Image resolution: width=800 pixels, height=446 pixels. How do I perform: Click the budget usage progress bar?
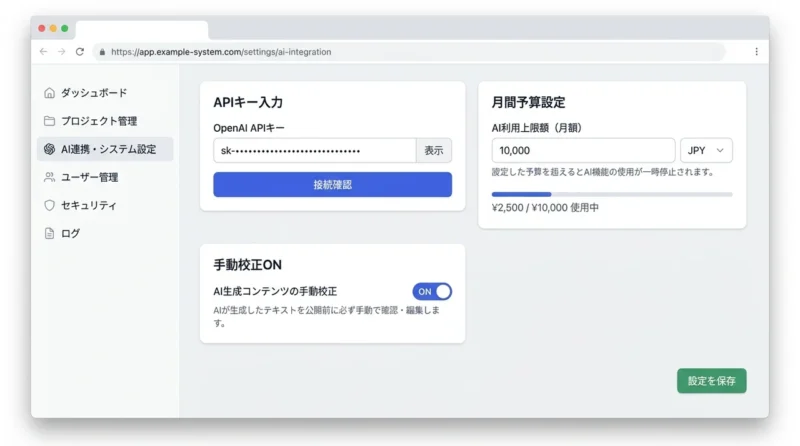tap(612, 194)
